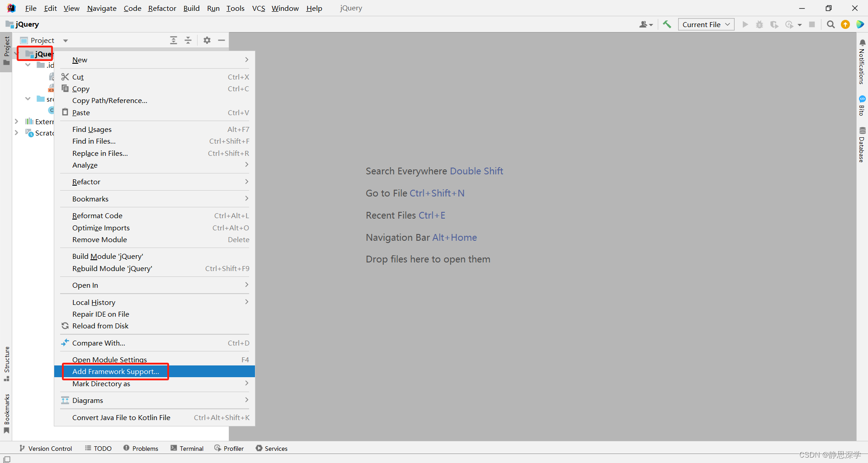Click the Debug bug icon
The height and width of the screenshot is (463, 868).
(x=759, y=24)
